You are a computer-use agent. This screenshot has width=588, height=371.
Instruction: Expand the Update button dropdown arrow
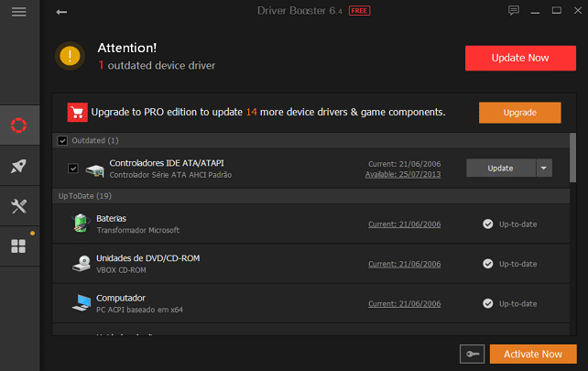click(544, 168)
